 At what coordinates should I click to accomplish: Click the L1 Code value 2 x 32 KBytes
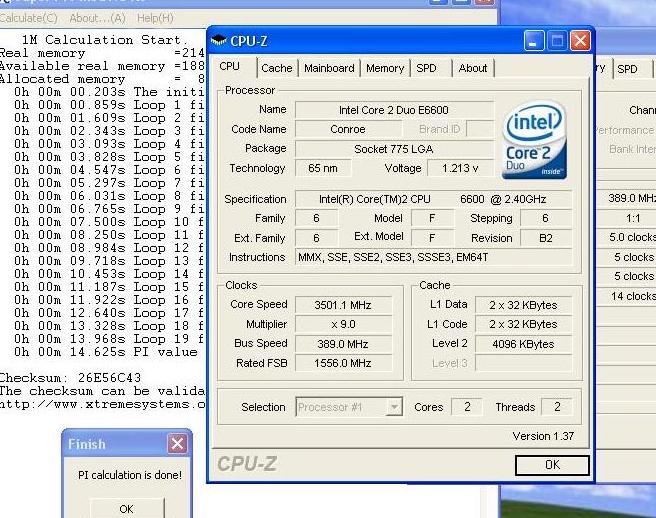point(523,324)
